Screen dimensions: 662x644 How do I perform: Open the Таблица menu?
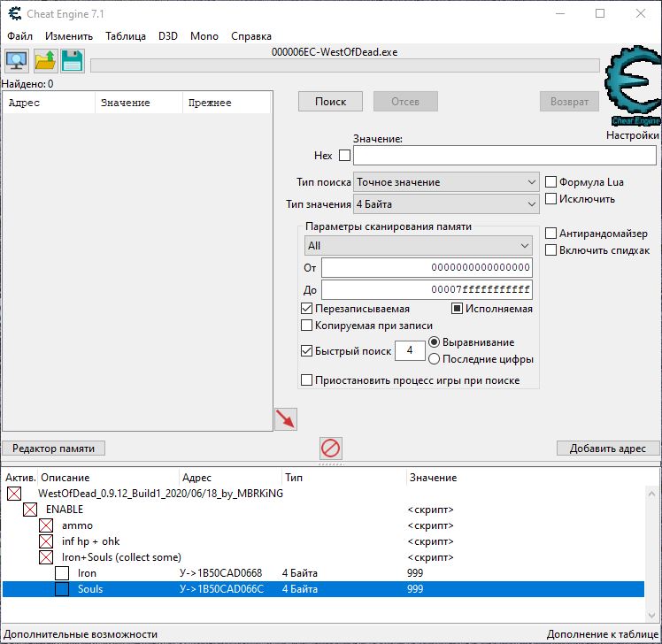pyautogui.click(x=126, y=36)
